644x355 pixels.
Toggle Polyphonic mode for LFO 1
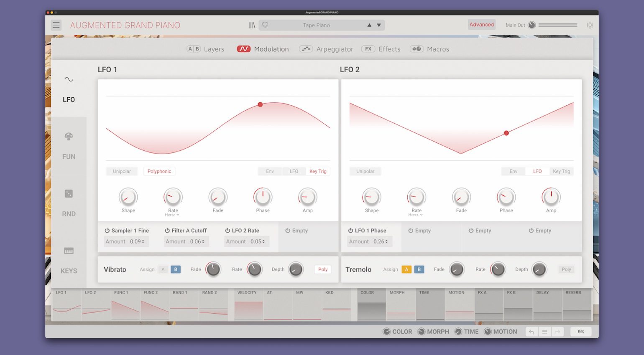coord(159,171)
